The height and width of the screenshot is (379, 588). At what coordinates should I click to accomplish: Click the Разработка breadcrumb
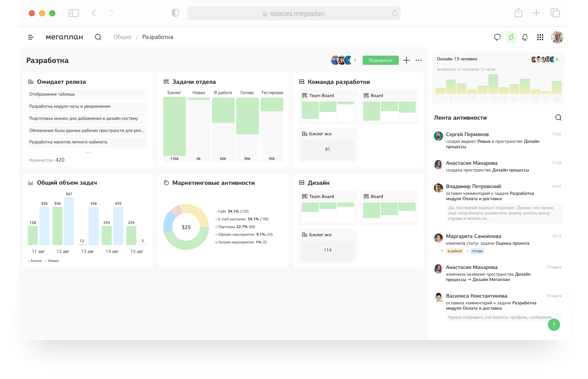point(157,37)
